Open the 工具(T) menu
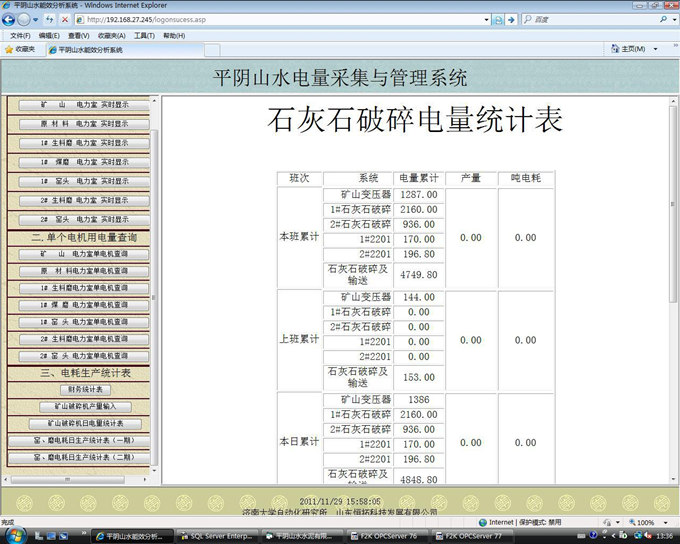 145,35
